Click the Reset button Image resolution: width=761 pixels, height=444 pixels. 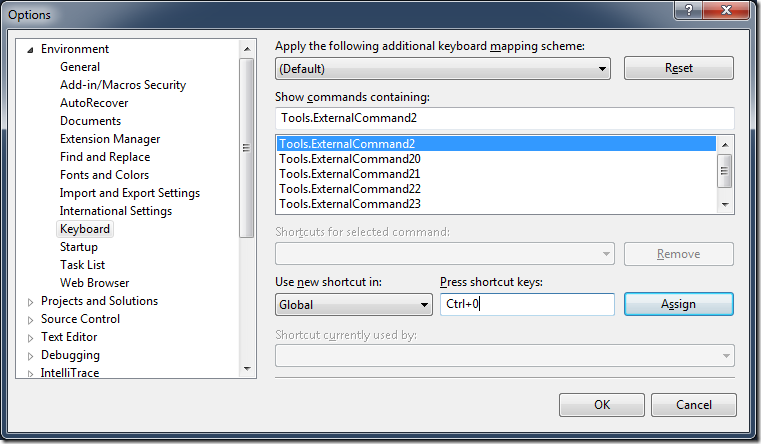click(x=678, y=69)
